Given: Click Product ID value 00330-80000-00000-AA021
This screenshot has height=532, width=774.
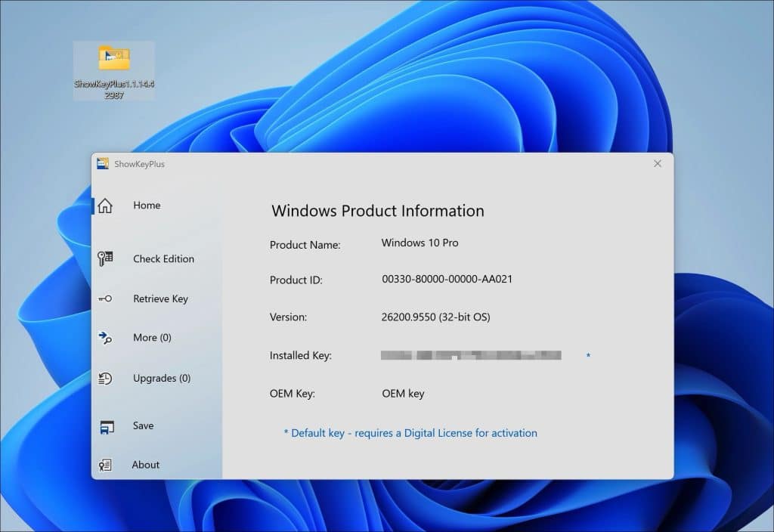Looking at the screenshot, I should tap(447, 279).
